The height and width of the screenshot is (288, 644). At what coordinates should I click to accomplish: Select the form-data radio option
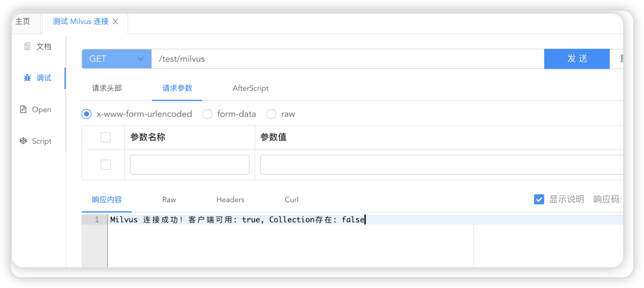[207, 114]
